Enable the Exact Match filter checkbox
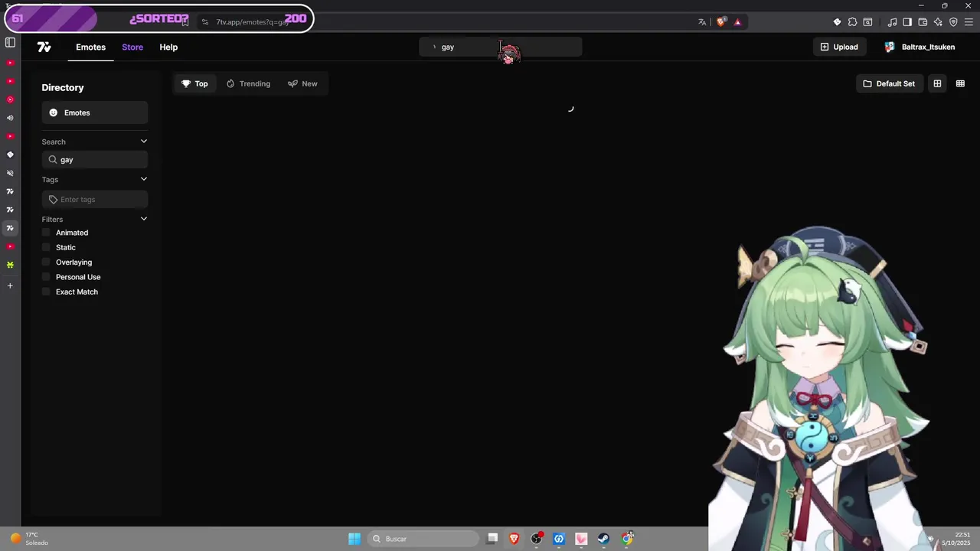 tap(46, 292)
